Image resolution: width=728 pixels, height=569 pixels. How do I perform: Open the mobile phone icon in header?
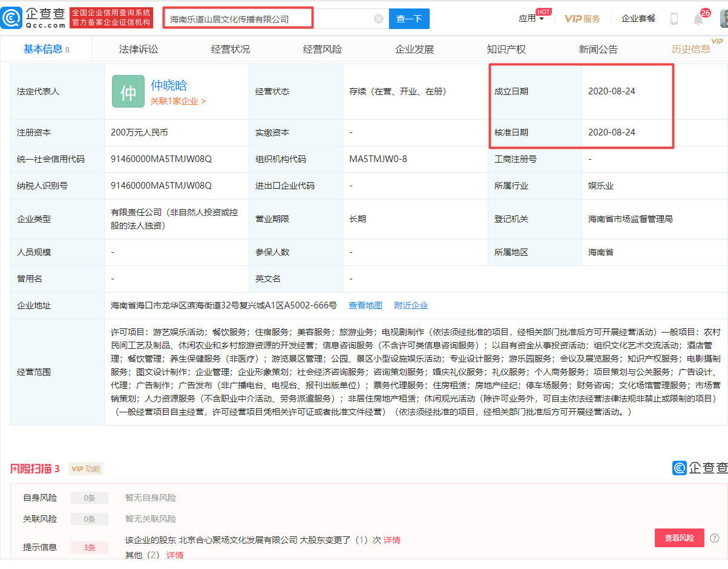tap(674, 19)
